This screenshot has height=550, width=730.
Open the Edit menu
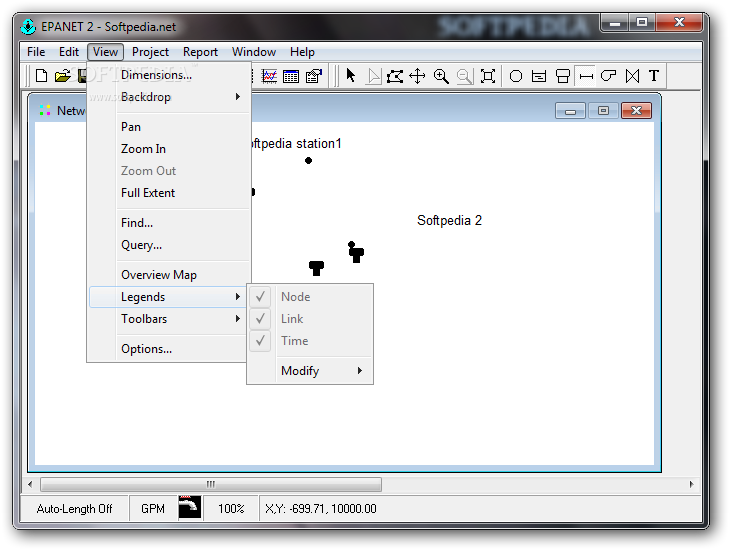click(68, 52)
